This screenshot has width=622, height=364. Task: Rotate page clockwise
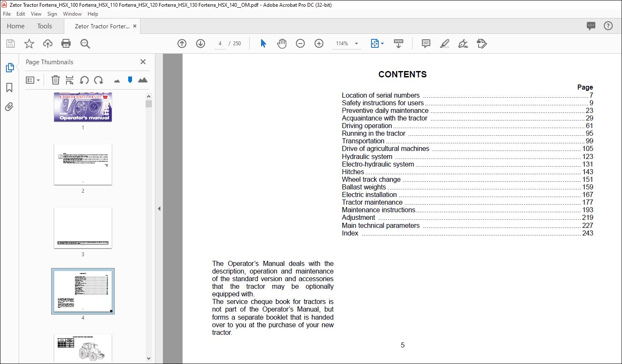[x=99, y=80]
